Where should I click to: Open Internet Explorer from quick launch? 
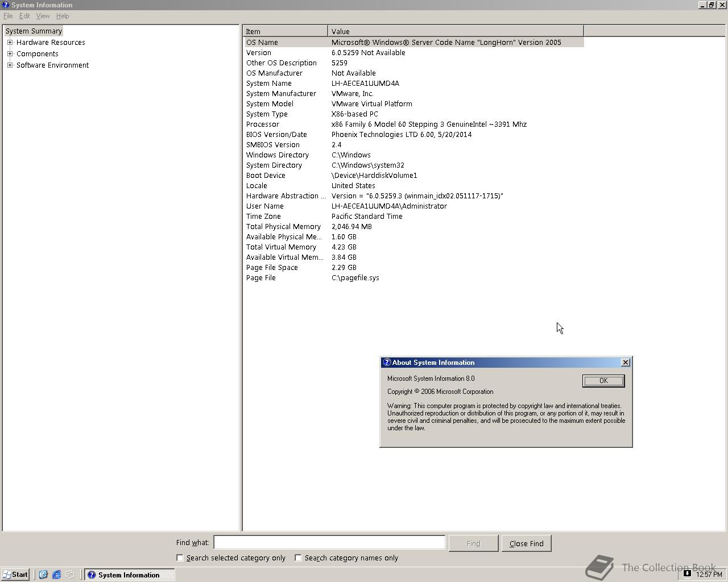pyautogui.click(x=56, y=575)
